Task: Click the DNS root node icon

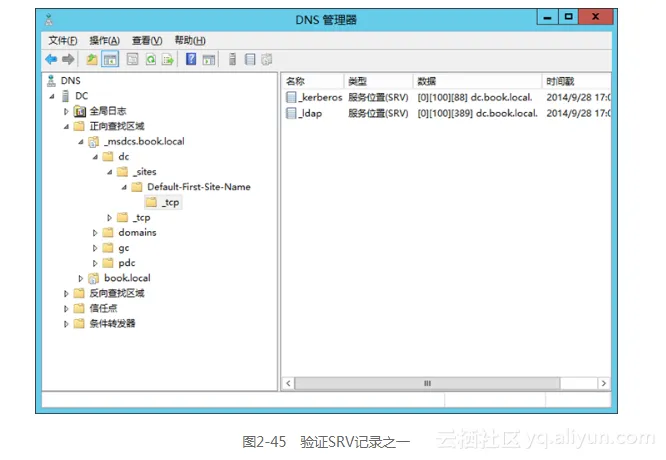Action: pyautogui.click(x=51, y=80)
